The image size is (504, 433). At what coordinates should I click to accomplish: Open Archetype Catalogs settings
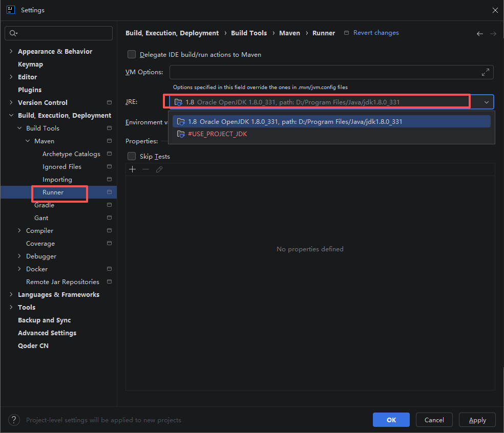click(x=71, y=154)
